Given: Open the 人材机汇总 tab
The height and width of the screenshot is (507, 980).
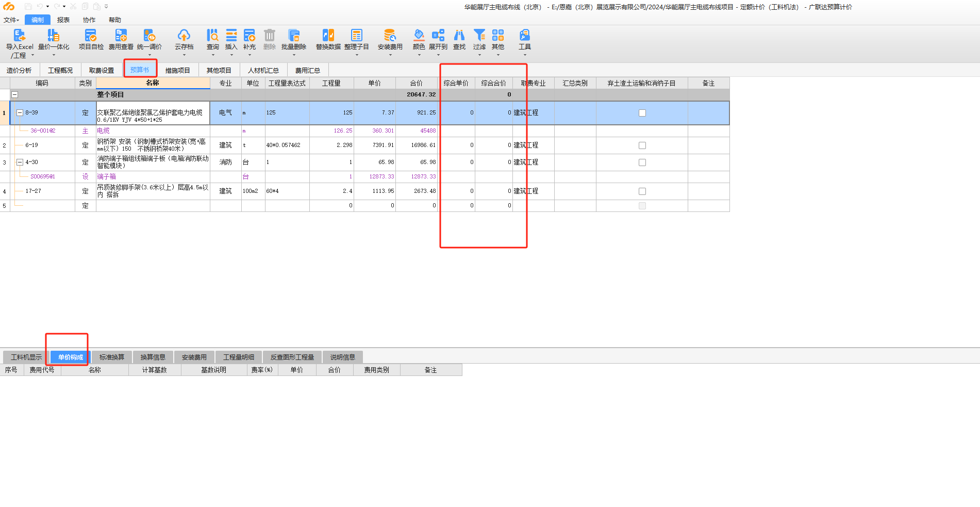Looking at the screenshot, I should pyautogui.click(x=263, y=71).
